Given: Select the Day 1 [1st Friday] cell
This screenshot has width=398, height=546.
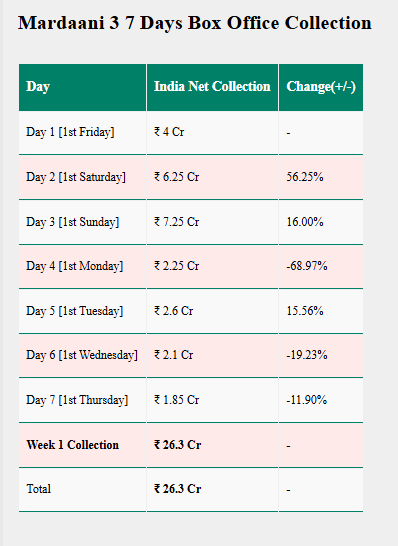Looking at the screenshot, I should [x=70, y=132].
